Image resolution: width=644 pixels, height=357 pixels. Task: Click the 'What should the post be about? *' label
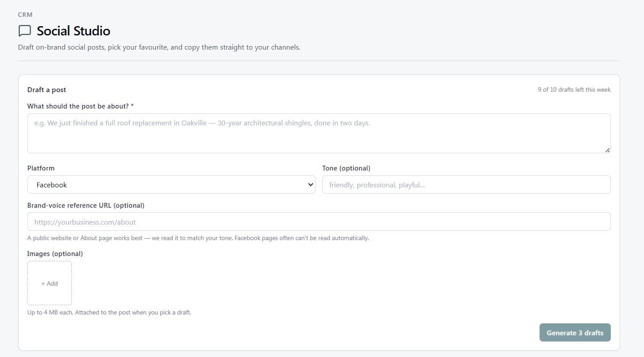pos(81,106)
